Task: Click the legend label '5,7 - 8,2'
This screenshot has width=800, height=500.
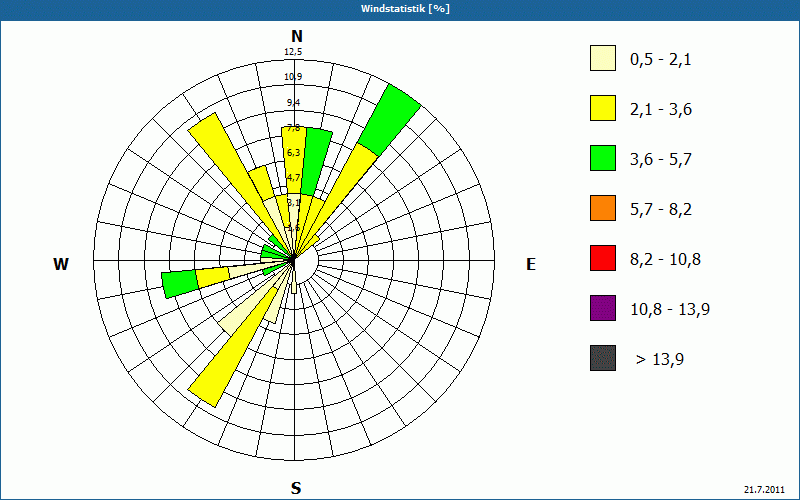Action: click(x=661, y=210)
